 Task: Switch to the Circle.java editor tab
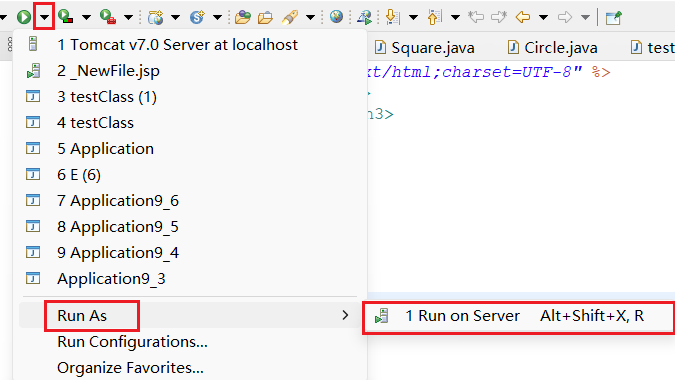[552, 47]
